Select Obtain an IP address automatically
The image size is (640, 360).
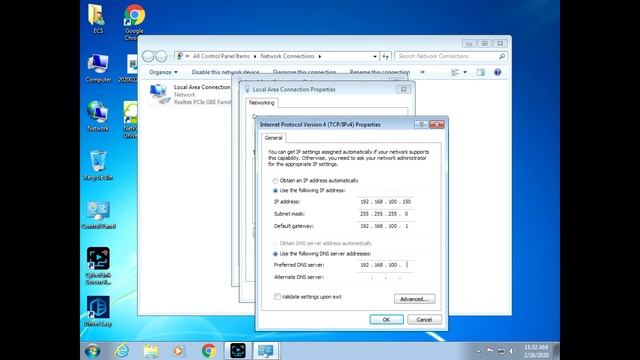[275, 181]
